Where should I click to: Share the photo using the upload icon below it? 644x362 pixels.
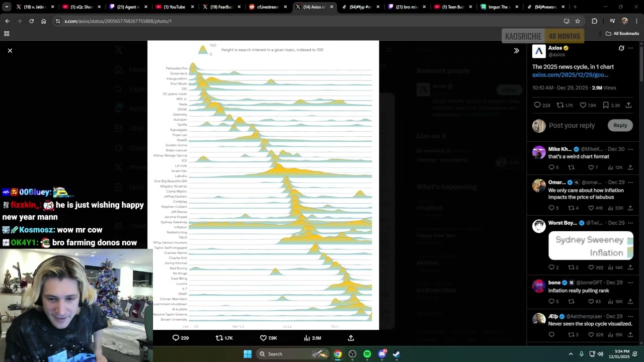(351, 338)
